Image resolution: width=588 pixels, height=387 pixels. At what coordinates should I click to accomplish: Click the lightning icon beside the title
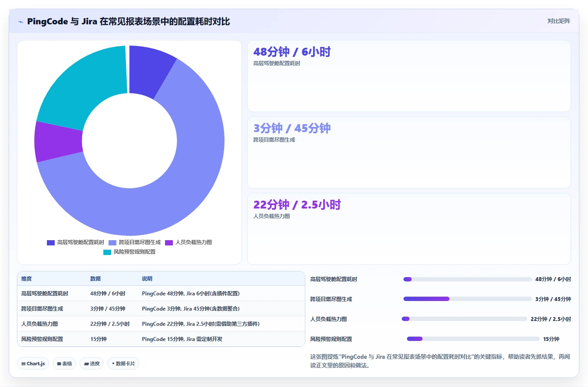coord(21,22)
